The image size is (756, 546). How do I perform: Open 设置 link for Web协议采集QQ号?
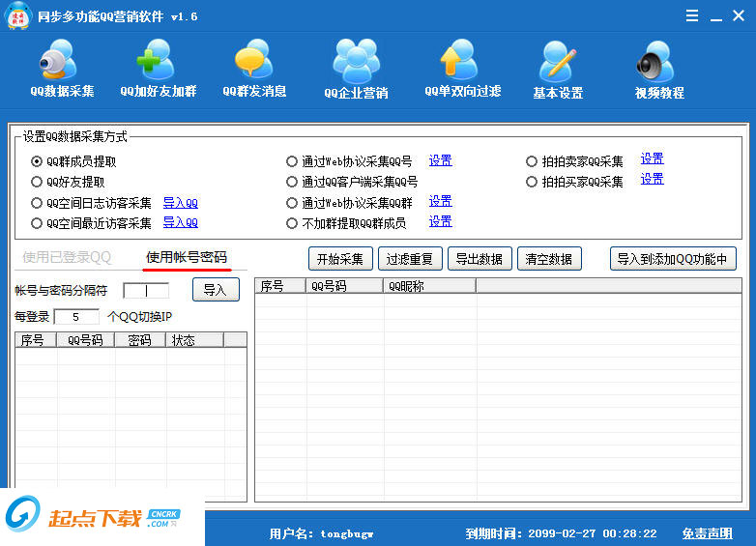[440, 160]
